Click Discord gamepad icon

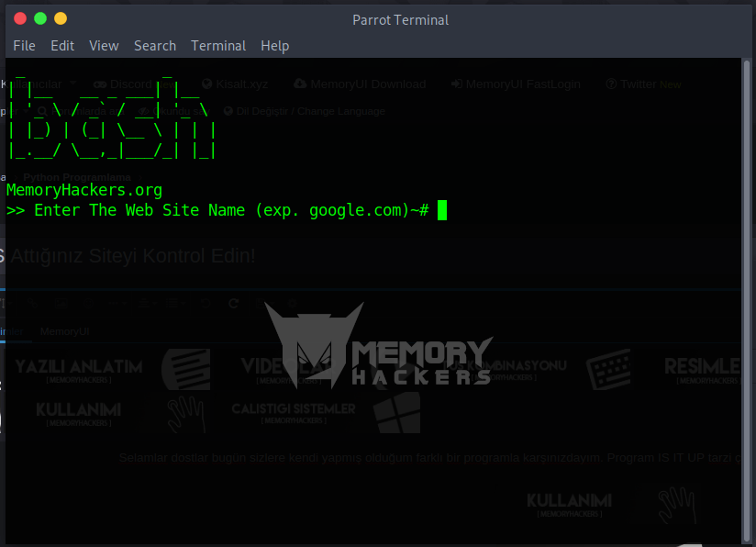pyautogui.click(x=100, y=84)
